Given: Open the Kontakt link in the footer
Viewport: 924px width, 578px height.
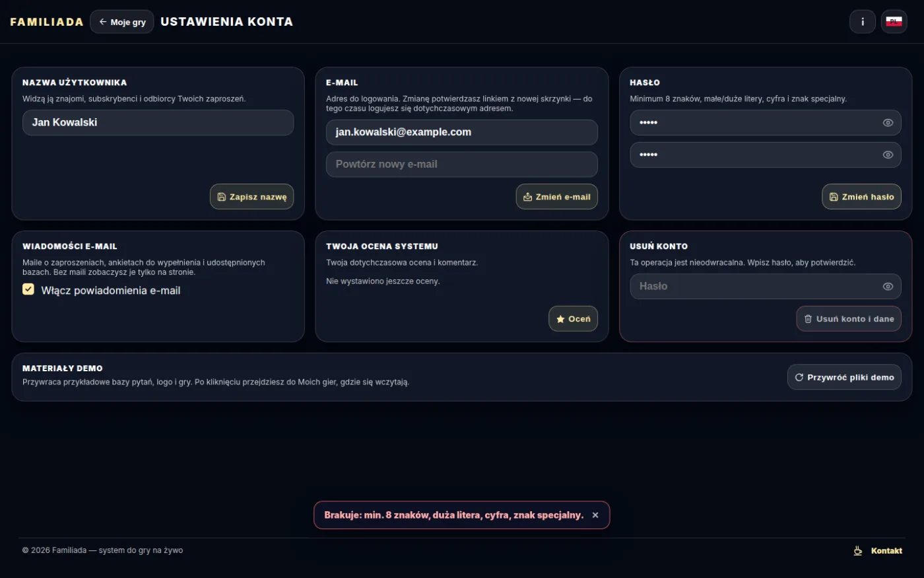Looking at the screenshot, I should tap(886, 551).
